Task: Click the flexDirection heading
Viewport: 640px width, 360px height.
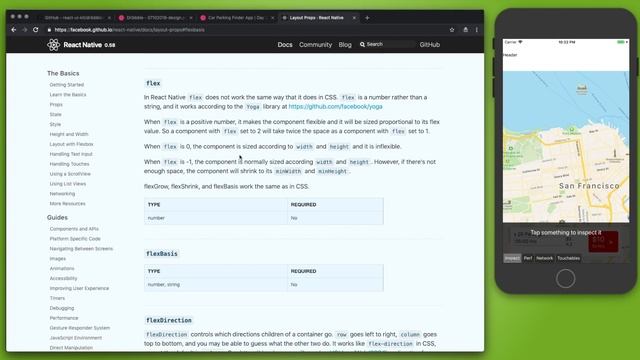Action: tap(169, 320)
